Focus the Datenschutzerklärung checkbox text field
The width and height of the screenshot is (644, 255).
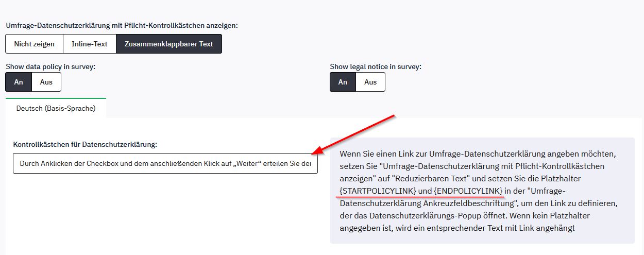(165, 163)
